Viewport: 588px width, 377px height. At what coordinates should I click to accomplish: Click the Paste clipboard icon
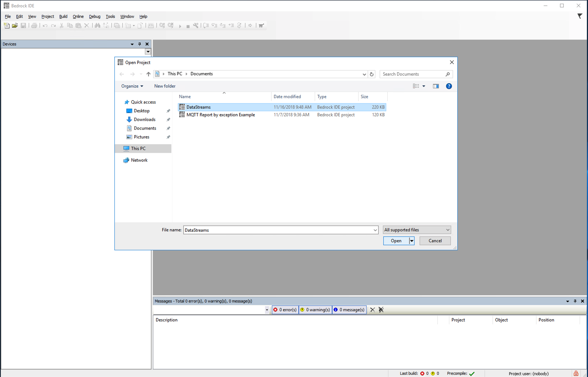[78, 25]
